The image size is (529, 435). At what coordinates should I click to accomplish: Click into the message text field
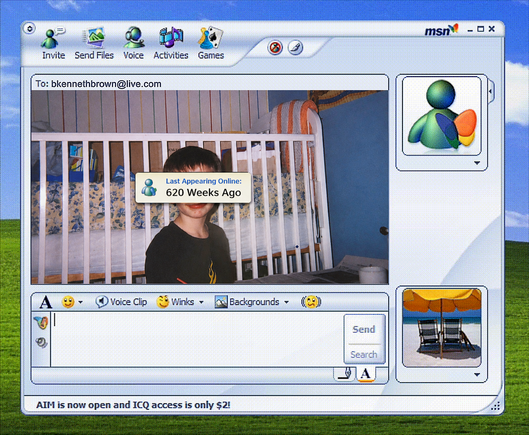tap(197, 339)
